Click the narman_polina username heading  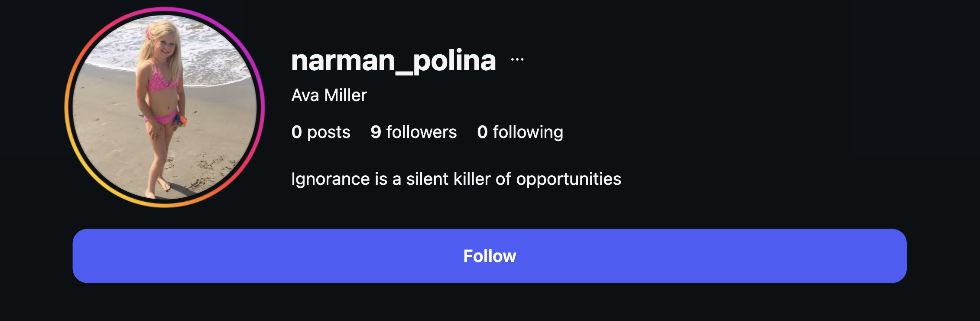(x=393, y=61)
